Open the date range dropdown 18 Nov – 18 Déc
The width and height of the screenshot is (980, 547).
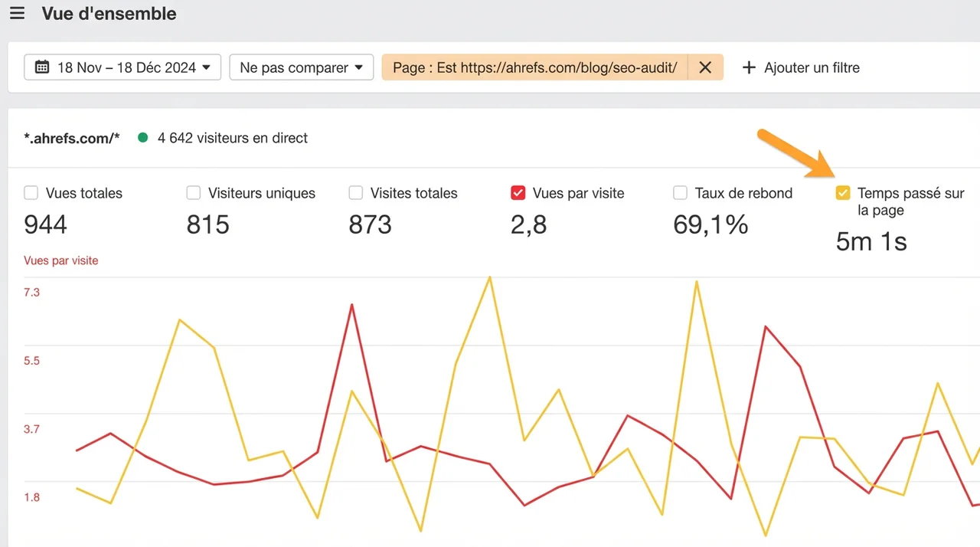(122, 67)
